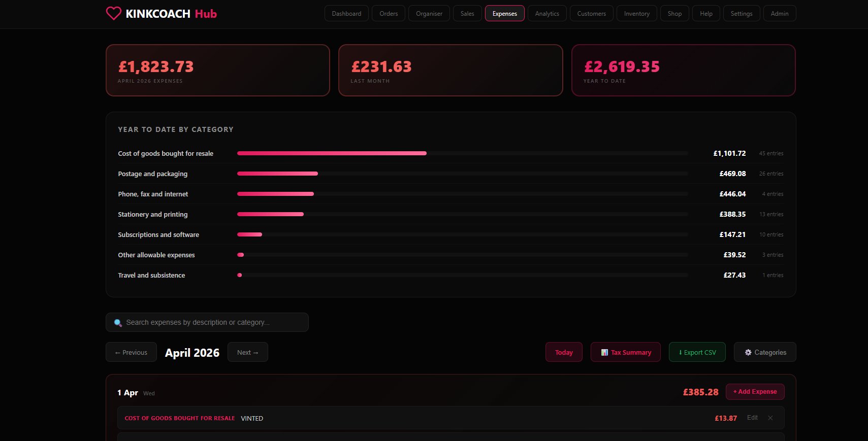The height and width of the screenshot is (441, 868).
Task: Open the Tax Summary
Action: click(x=626, y=352)
